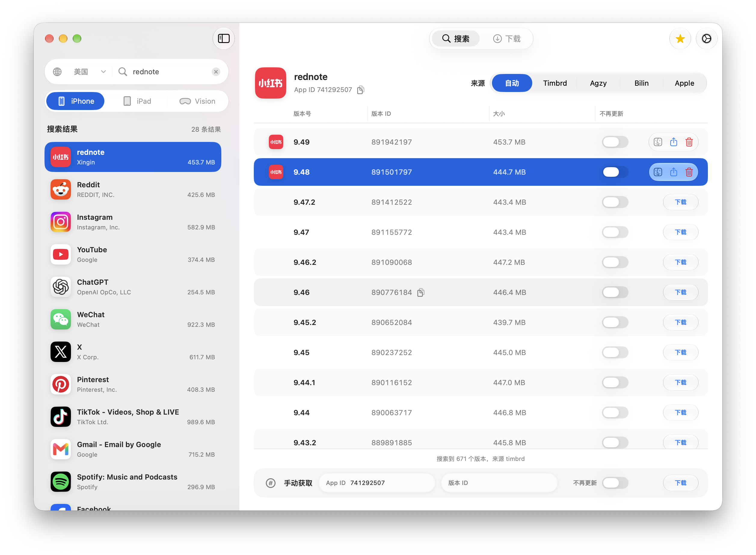The height and width of the screenshot is (555, 756).
Task: Click manual fetch 下载 button
Action: (681, 483)
